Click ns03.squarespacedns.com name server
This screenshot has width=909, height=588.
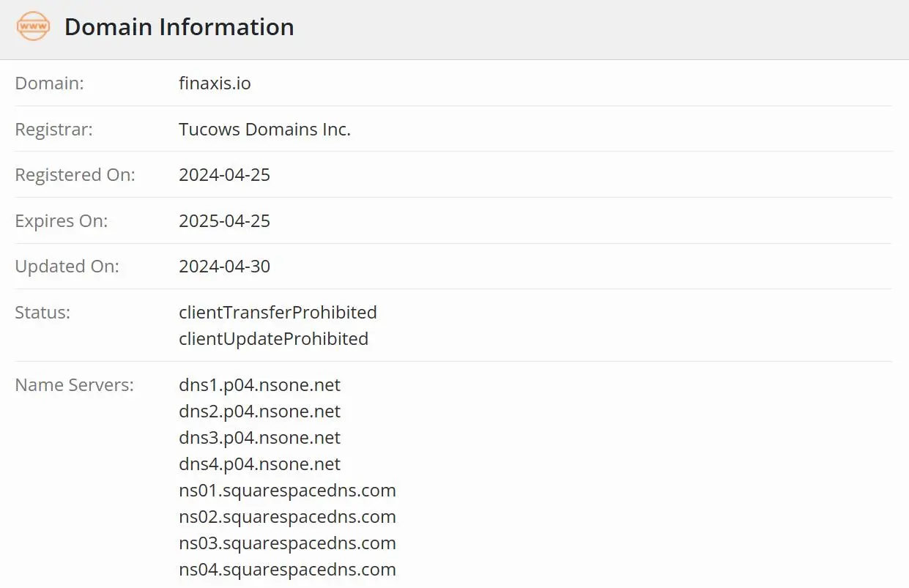[287, 543]
